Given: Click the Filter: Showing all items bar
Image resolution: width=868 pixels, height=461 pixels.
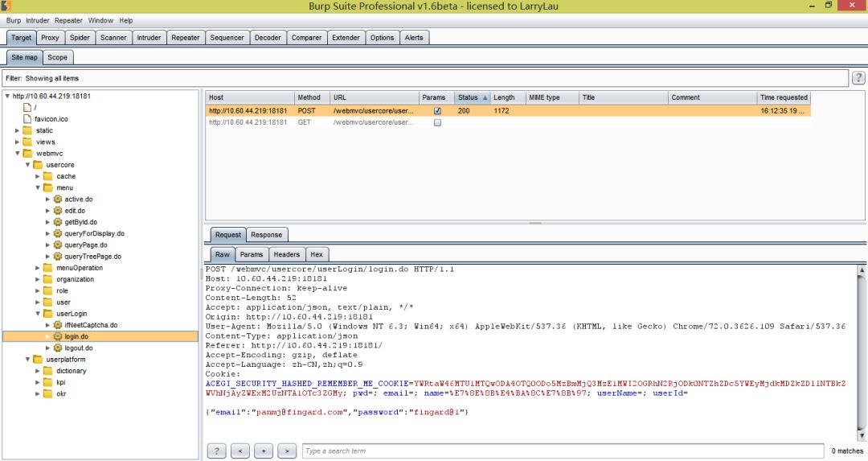Looking at the screenshot, I should (x=424, y=78).
